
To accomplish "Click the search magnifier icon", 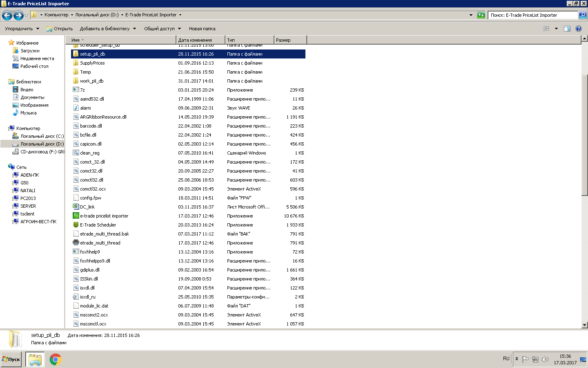I will tap(583, 15).
